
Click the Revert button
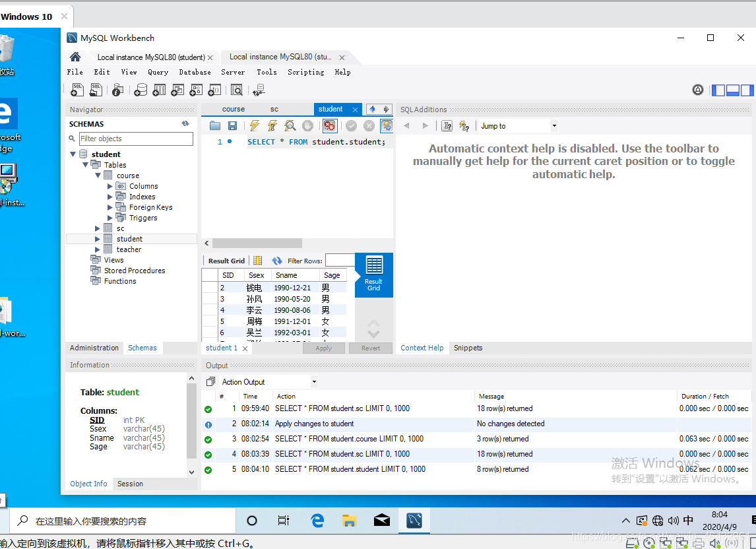coord(370,348)
